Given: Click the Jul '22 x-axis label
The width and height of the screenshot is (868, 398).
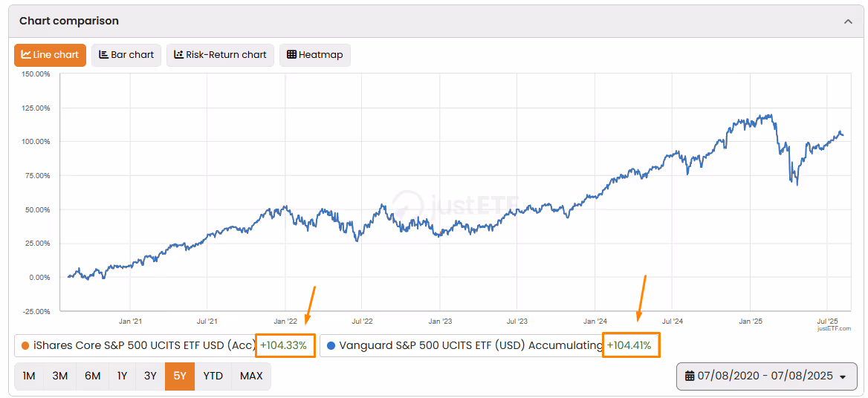Looking at the screenshot, I should pos(362,321).
